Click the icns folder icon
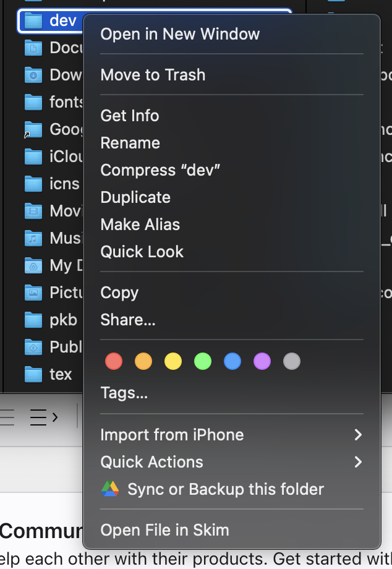This screenshot has height=569, width=392. click(33, 184)
